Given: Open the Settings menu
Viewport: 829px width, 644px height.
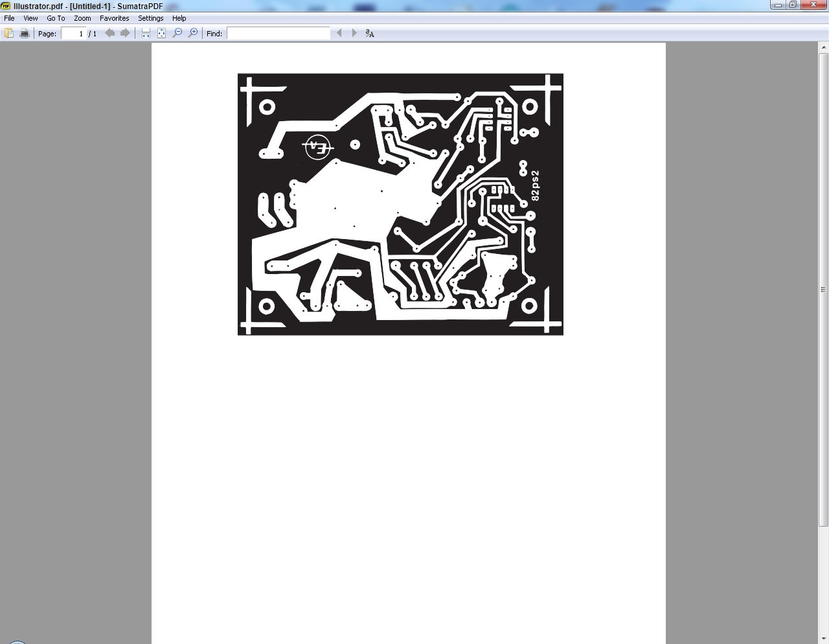Looking at the screenshot, I should (x=150, y=18).
